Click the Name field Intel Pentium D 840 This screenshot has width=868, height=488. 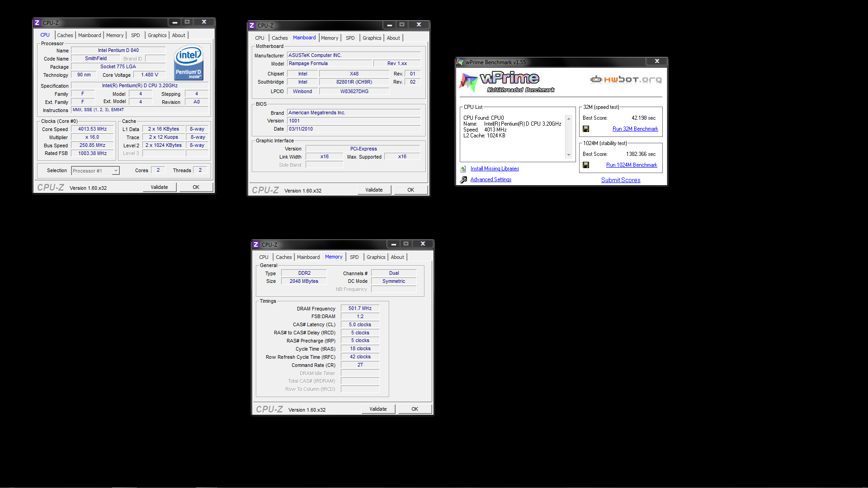pos(118,51)
